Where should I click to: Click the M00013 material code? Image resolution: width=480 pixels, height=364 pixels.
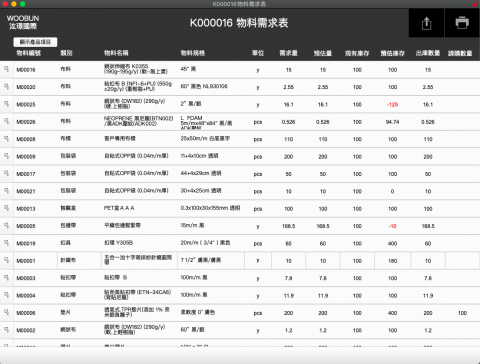coord(26,209)
